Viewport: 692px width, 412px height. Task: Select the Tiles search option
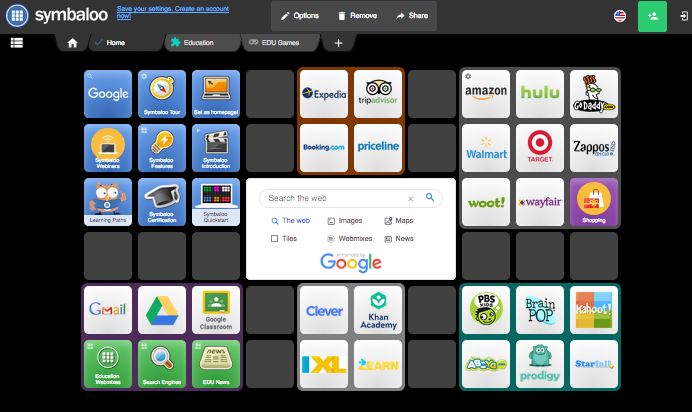284,239
